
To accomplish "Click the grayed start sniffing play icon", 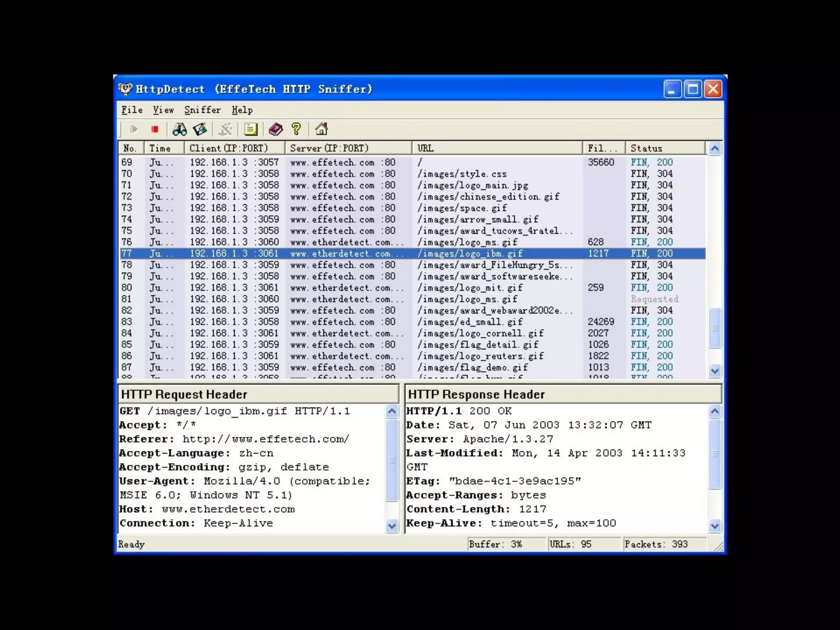I will coord(134,130).
